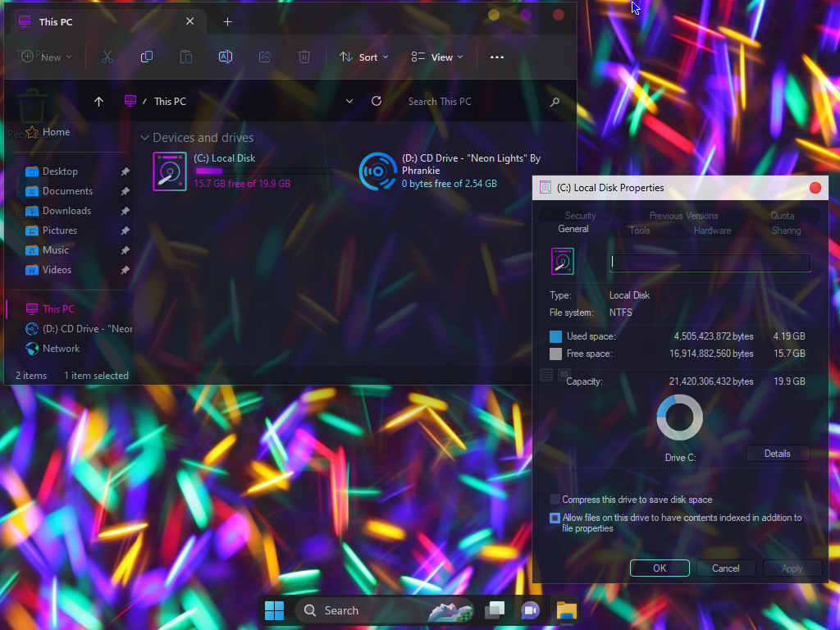Screen dimensions: 840x630
Task: Unpin Pictures from quick access
Action: [125, 231]
